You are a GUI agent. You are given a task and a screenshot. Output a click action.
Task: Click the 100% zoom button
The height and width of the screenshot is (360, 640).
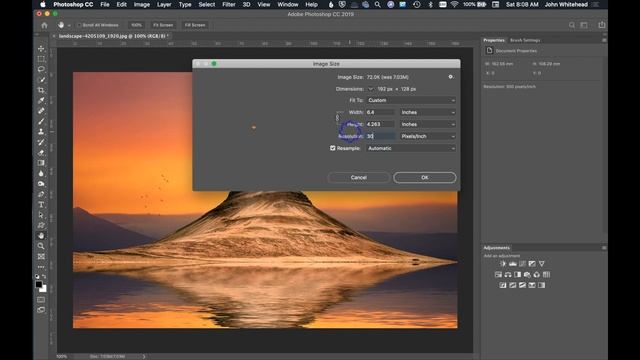(136, 25)
